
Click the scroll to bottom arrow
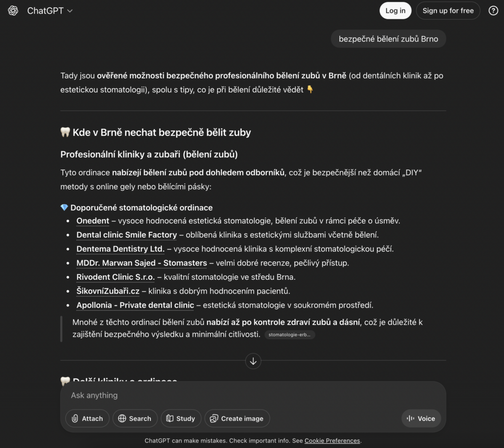(x=253, y=361)
